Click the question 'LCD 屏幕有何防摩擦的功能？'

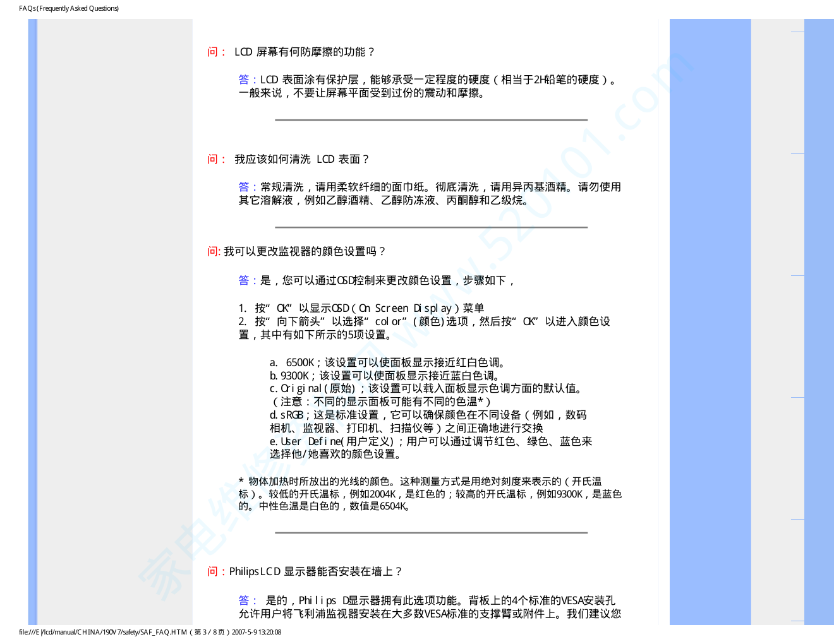(305, 52)
